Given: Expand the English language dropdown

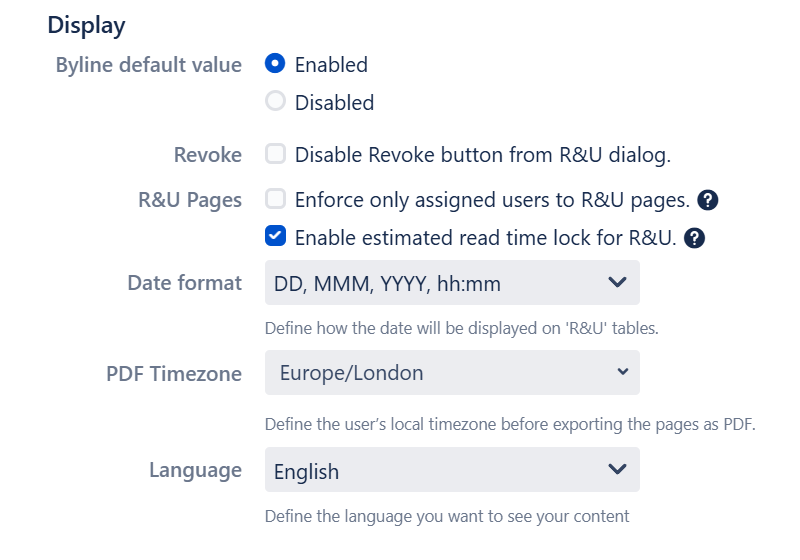Looking at the screenshot, I should click(x=440, y=470).
